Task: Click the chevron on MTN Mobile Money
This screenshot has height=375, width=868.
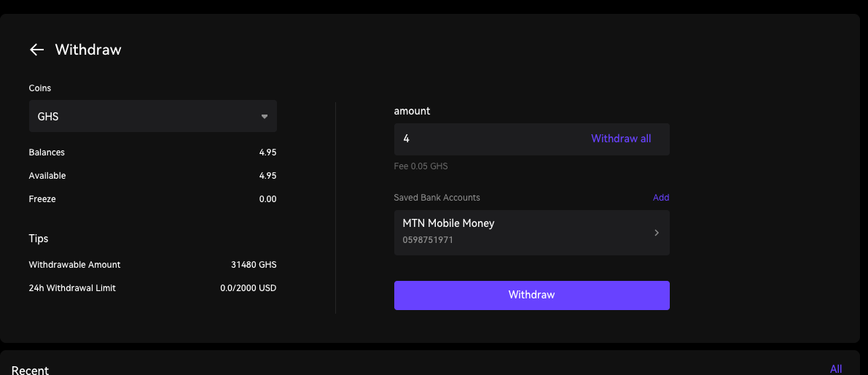Action: pyautogui.click(x=656, y=233)
